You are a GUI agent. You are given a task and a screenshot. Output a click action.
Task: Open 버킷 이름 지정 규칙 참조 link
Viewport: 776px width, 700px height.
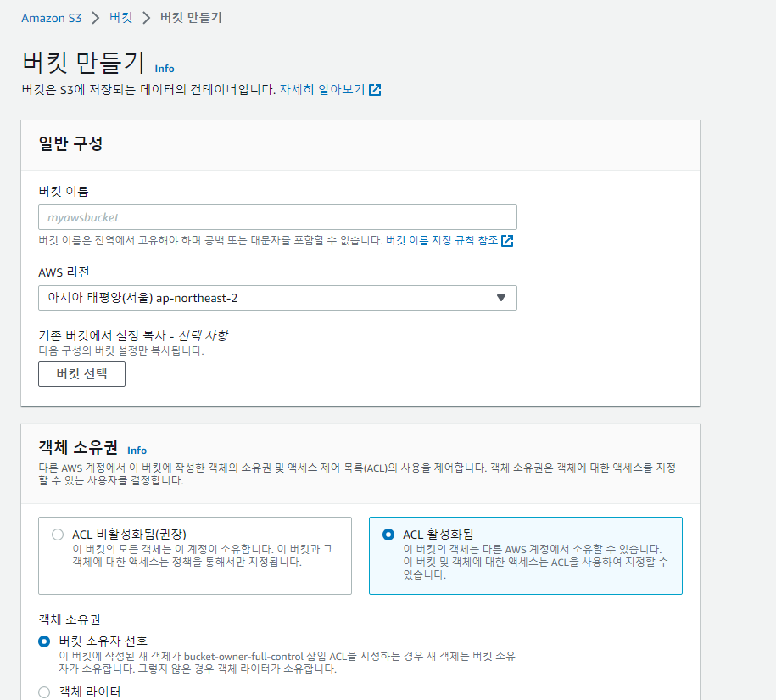click(442, 241)
